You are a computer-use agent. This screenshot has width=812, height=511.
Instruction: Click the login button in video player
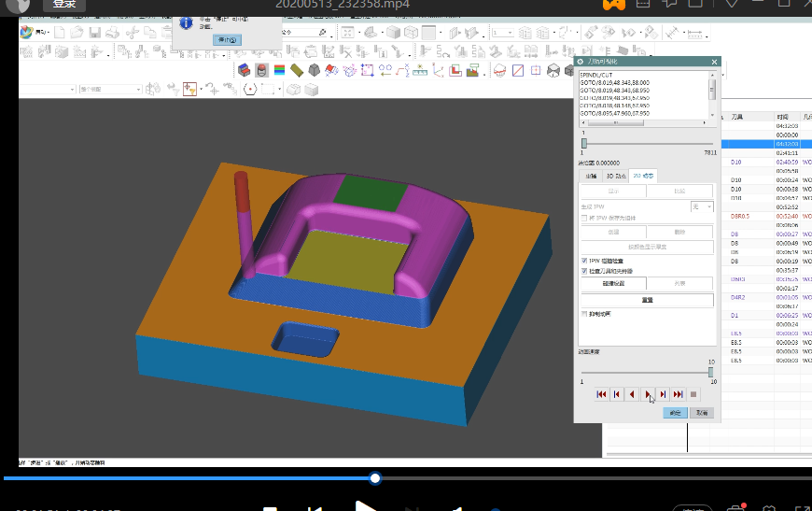click(x=64, y=4)
